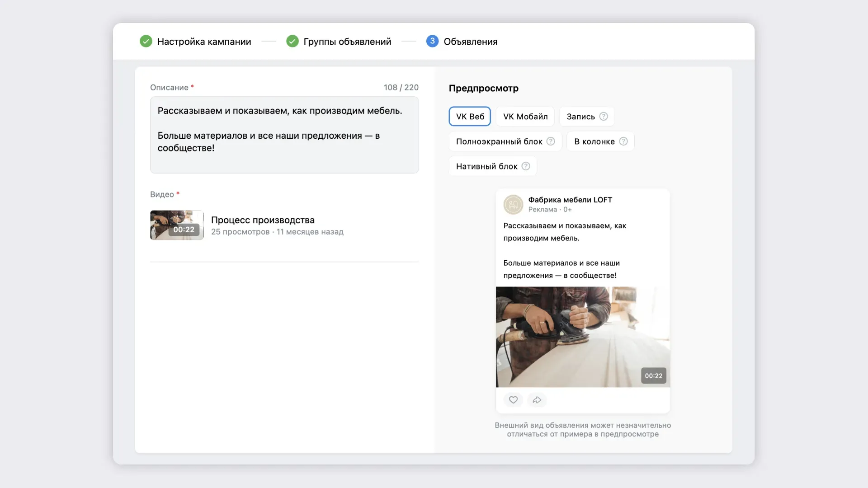Click the heart like icon in preview
This screenshot has width=868, height=488.
pos(513,400)
